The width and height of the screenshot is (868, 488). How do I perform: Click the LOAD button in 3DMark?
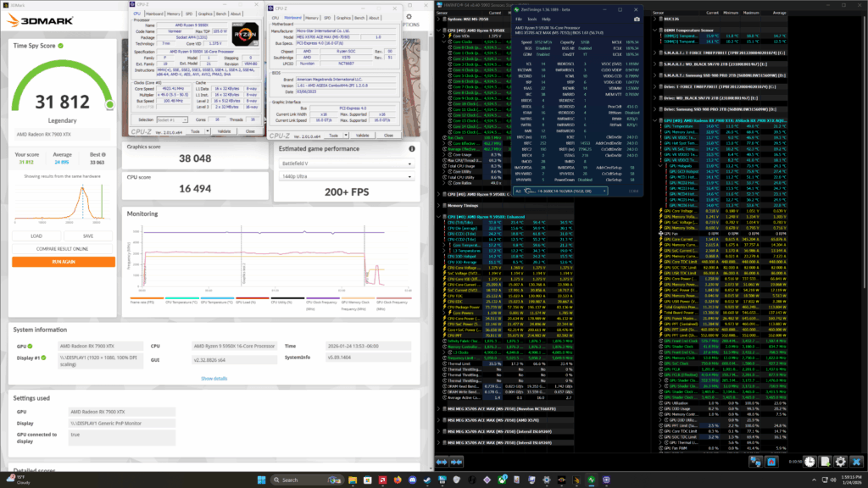point(36,236)
